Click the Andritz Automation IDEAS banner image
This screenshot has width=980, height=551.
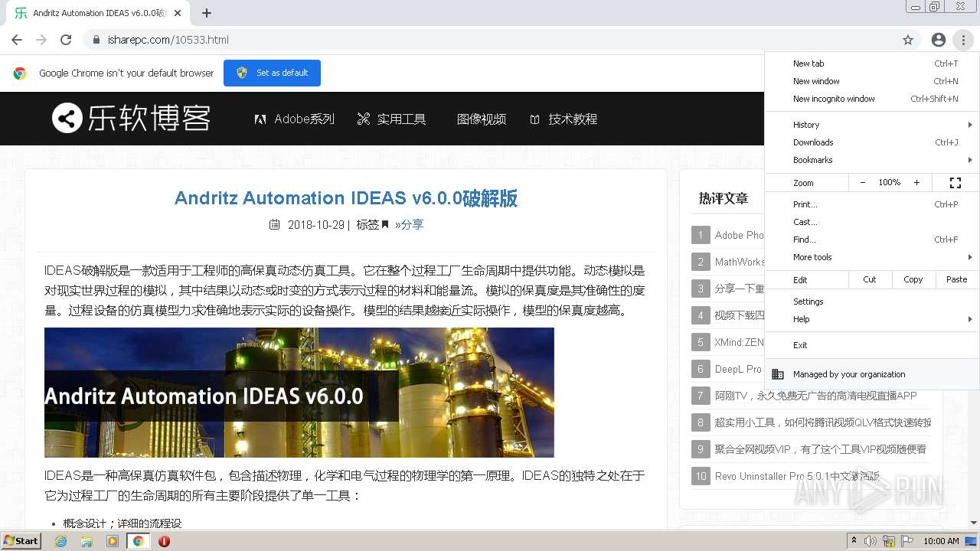coord(299,393)
